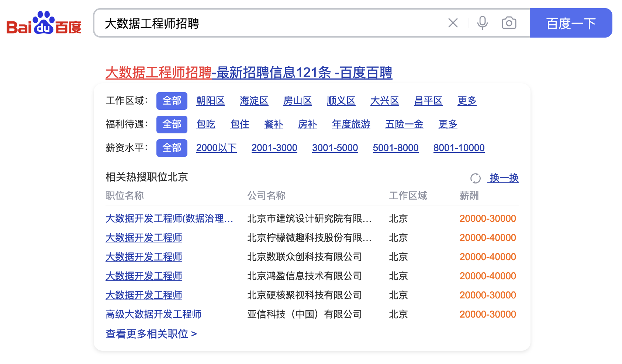Filter by 五险一金 benefit
Image resolution: width=622 pixels, height=364 pixels.
[404, 125]
